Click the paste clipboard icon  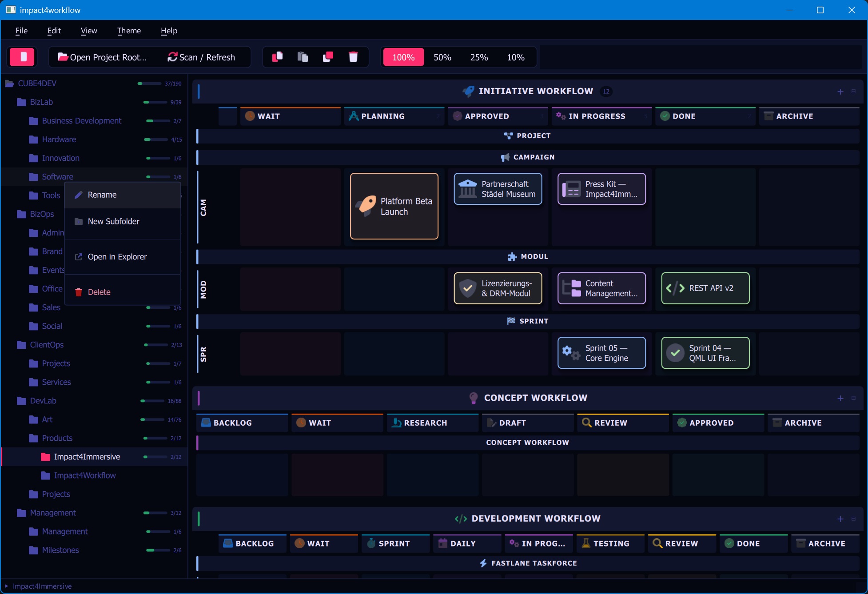click(x=303, y=57)
